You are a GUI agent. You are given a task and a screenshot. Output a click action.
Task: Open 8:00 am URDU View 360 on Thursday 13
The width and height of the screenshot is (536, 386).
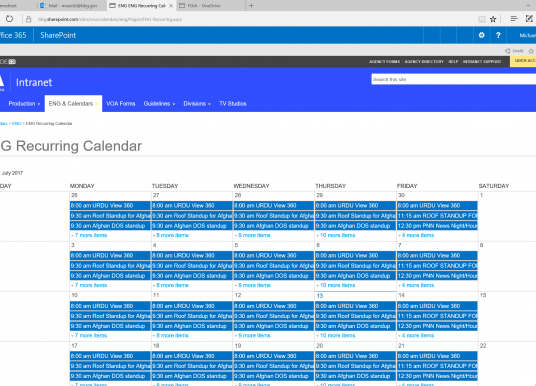point(355,306)
